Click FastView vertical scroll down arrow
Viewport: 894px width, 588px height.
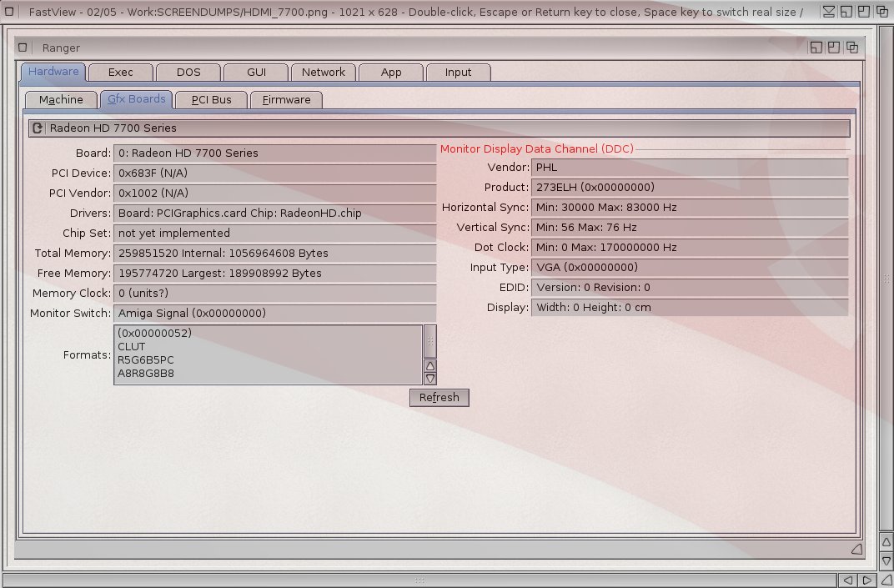point(886,560)
